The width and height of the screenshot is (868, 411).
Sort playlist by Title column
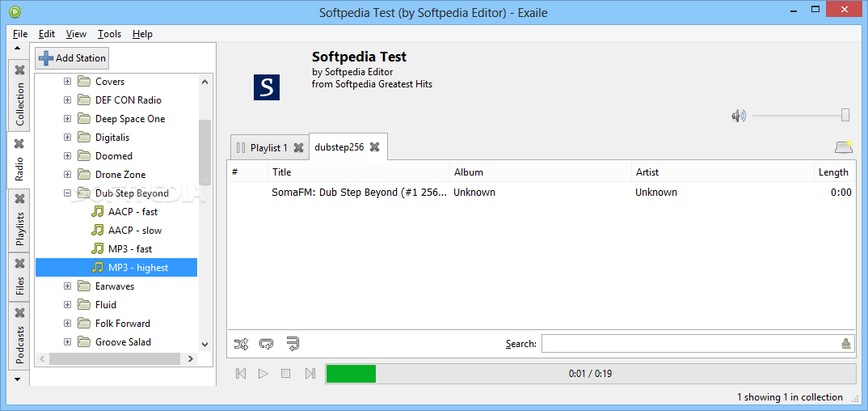click(359, 172)
